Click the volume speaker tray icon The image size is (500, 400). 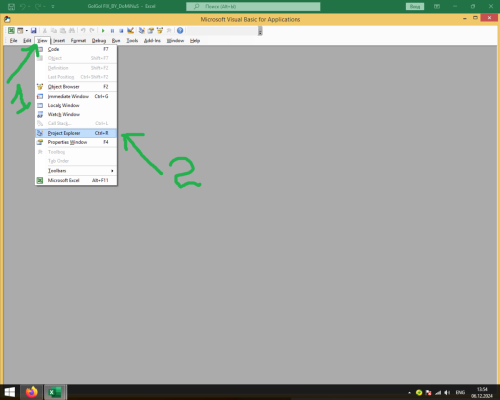coord(447,393)
